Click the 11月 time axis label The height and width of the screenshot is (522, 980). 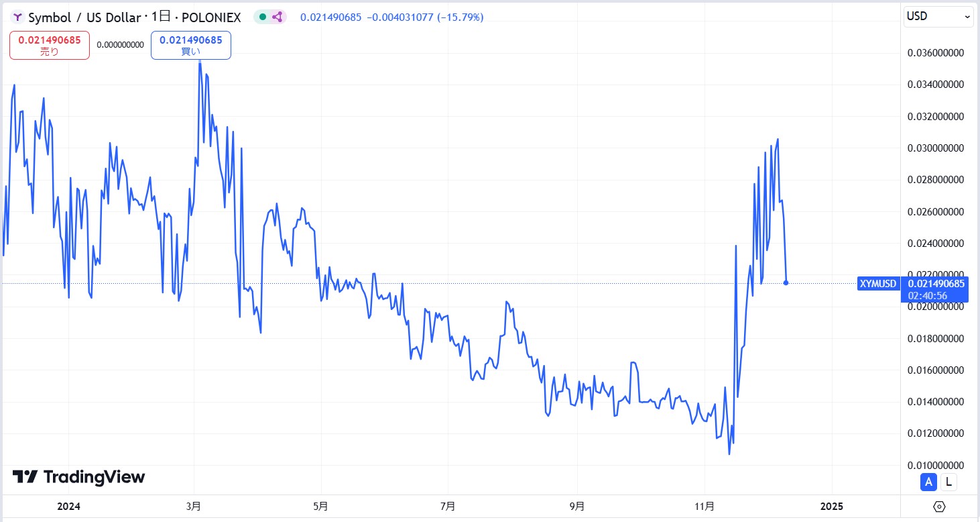pos(705,507)
